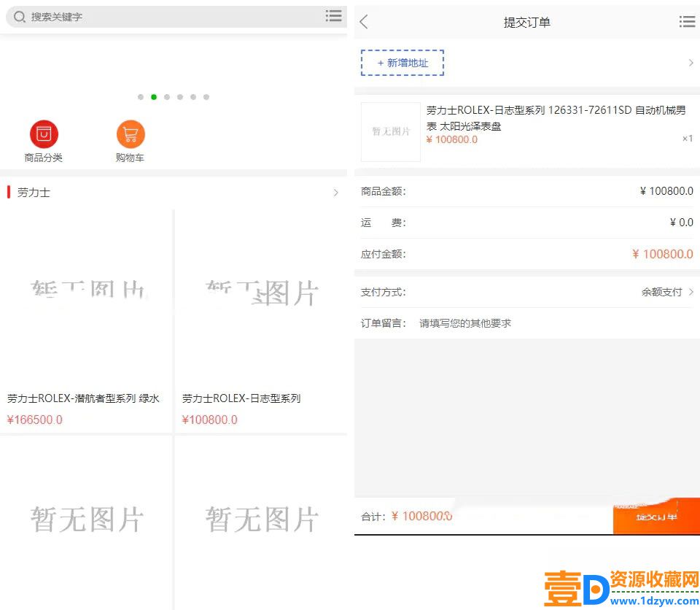The image size is (700, 610).
Task: Click the 应付金额 orange amount
Action: [663, 254]
